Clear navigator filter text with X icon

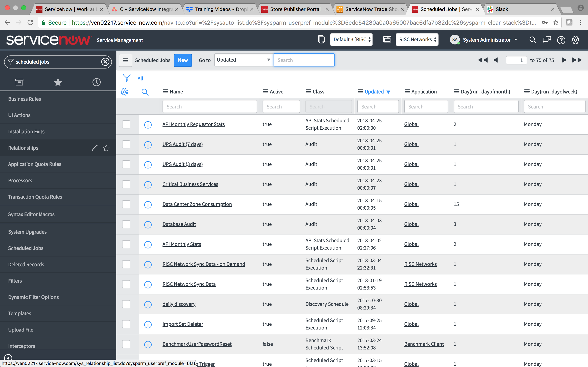[105, 62]
